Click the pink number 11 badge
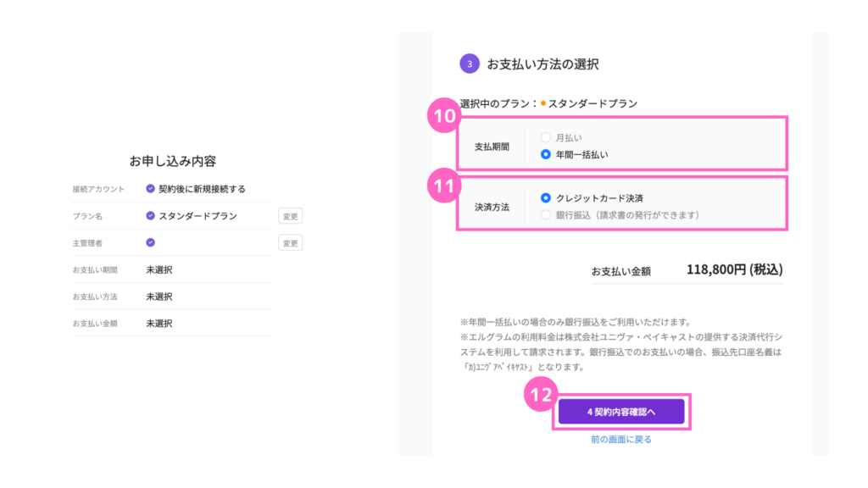 [442, 186]
